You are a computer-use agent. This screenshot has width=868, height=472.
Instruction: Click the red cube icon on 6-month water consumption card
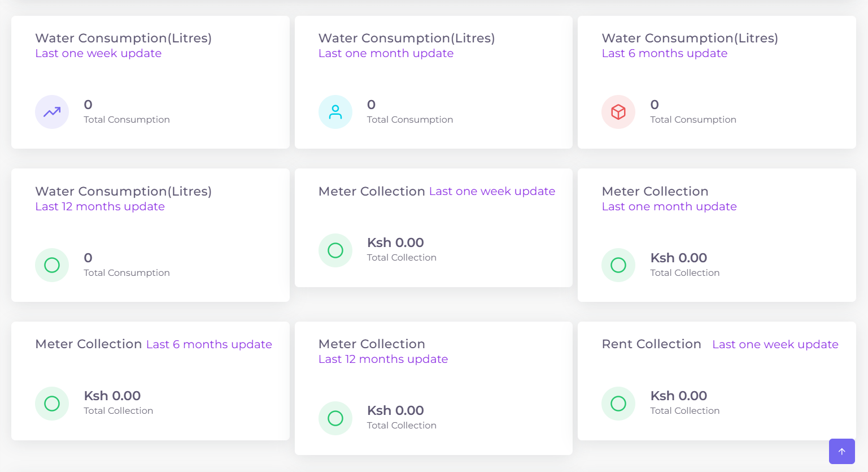point(618,112)
